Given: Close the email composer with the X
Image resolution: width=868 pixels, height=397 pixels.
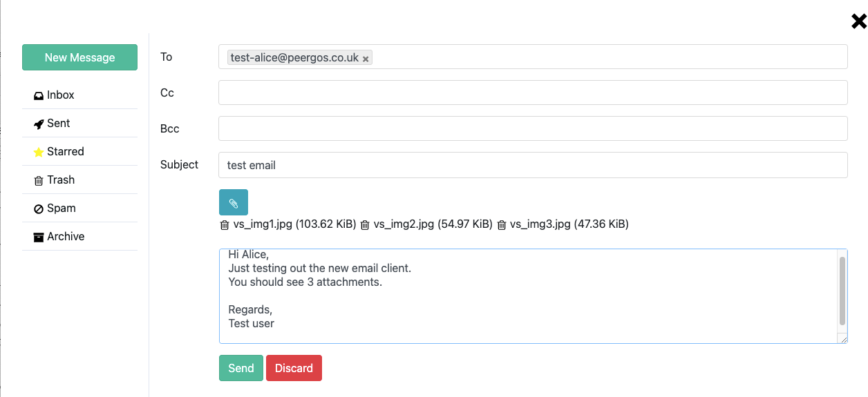Looking at the screenshot, I should [858, 21].
